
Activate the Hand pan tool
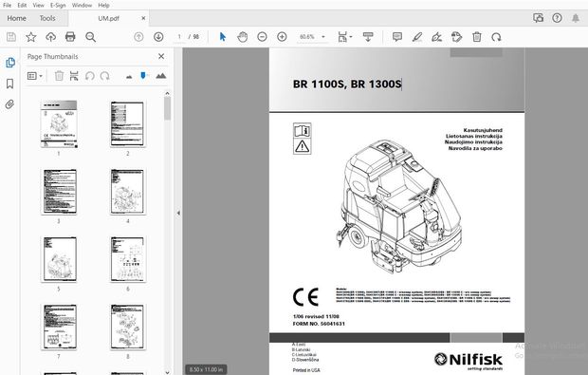tap(243, 37)
